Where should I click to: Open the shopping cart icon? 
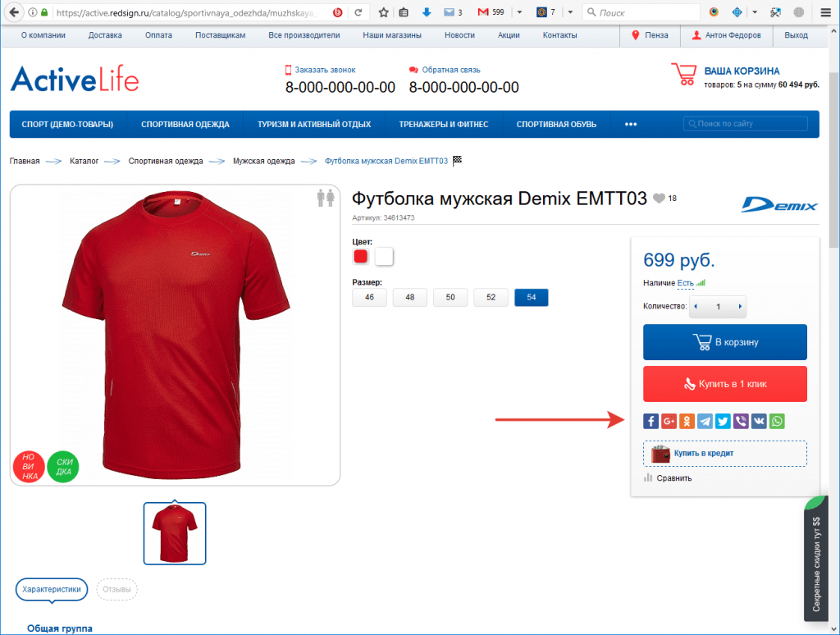click(x=684, y=75)
